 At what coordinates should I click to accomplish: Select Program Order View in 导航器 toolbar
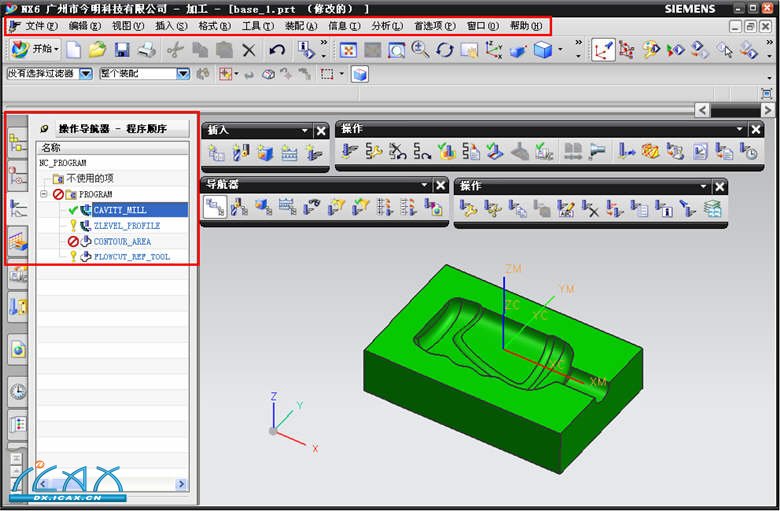(x=215, y=207)
